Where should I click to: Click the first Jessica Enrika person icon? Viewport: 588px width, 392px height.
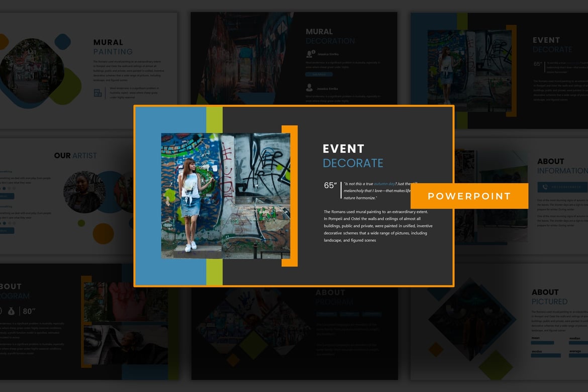tap(311, 54)
